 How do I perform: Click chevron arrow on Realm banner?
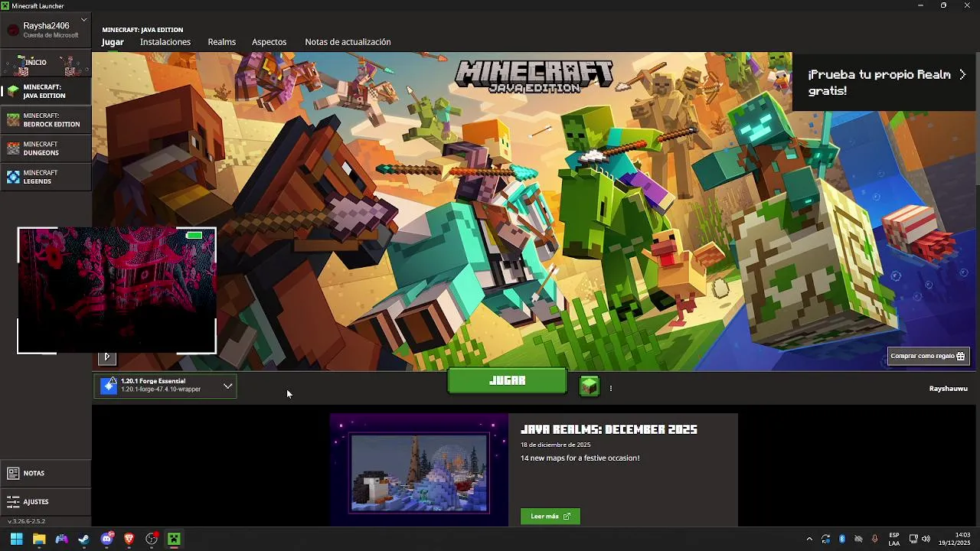pos(962,75)
